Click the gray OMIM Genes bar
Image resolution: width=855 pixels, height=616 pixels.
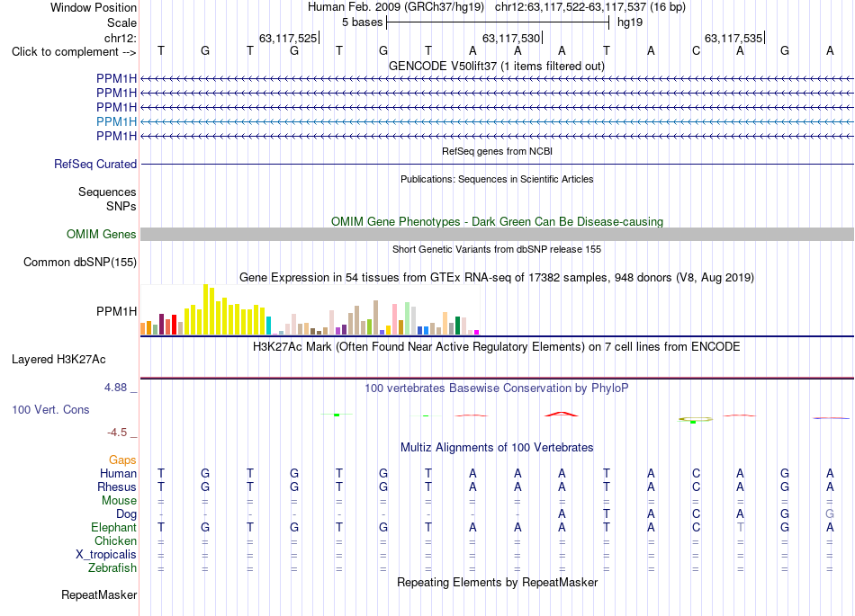point(497,234)
